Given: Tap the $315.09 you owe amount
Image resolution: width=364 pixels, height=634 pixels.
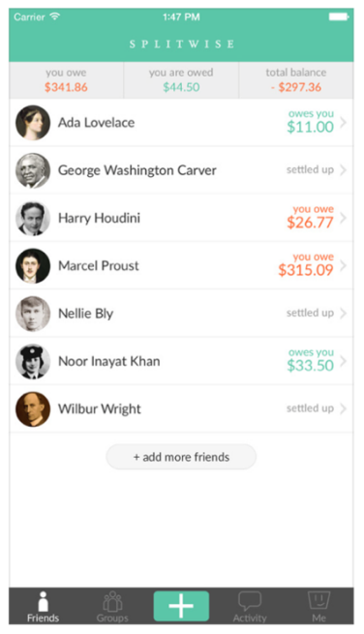Looking at the screenshot, I should tap(306, 270).
